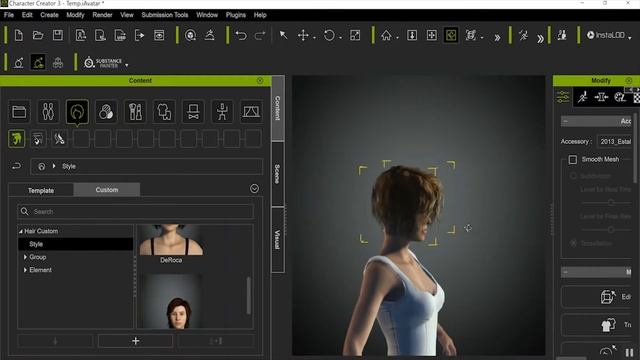Enable the Smooth Mesh checkbox
640x360 pixels.
(573, 159)
